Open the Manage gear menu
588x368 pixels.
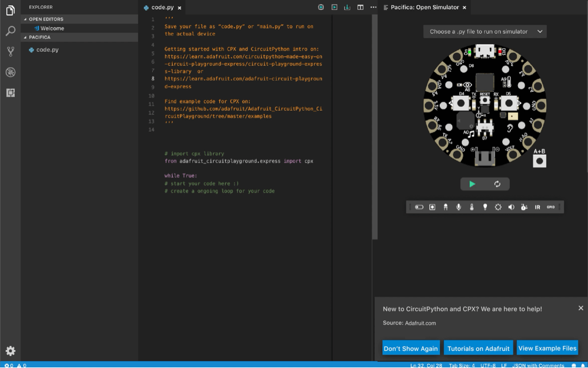click(x=11, y=351)
